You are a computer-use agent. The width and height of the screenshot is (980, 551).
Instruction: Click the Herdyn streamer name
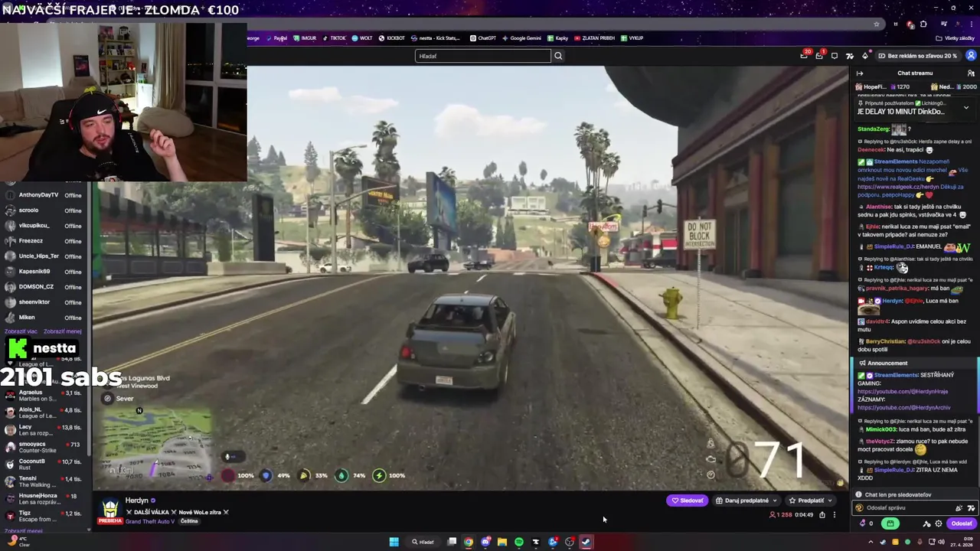[x=136, y=500]
